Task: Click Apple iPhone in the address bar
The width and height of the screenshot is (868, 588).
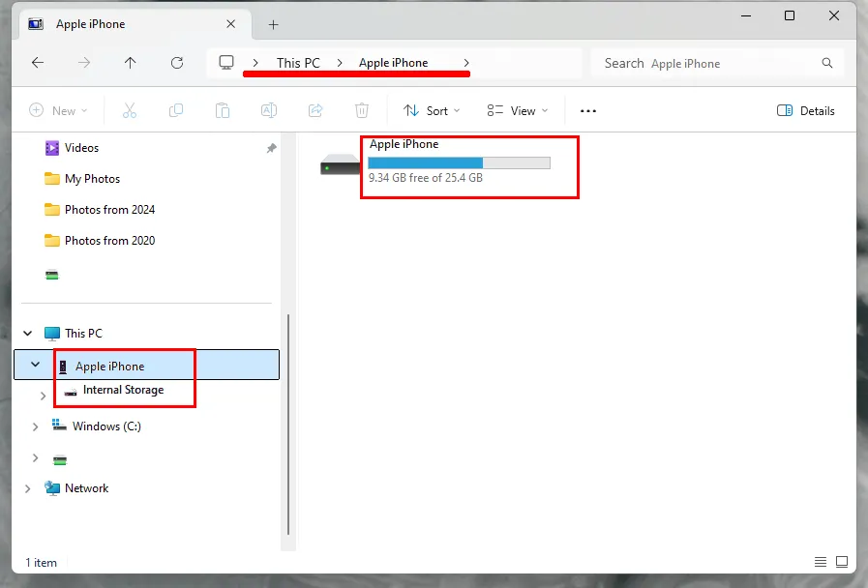Action: point(393,63)
